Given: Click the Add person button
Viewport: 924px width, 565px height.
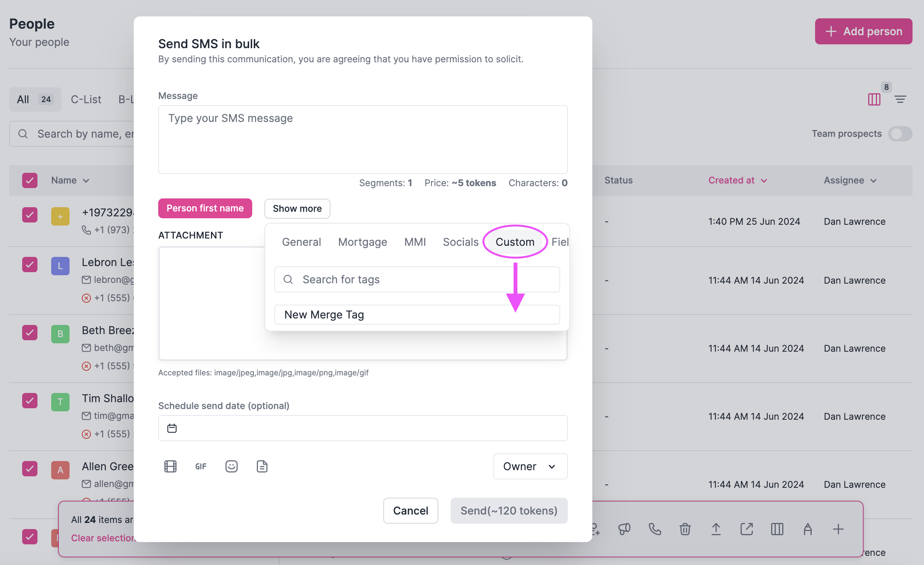Looking at the screenshot, I should tap(864, 31).
